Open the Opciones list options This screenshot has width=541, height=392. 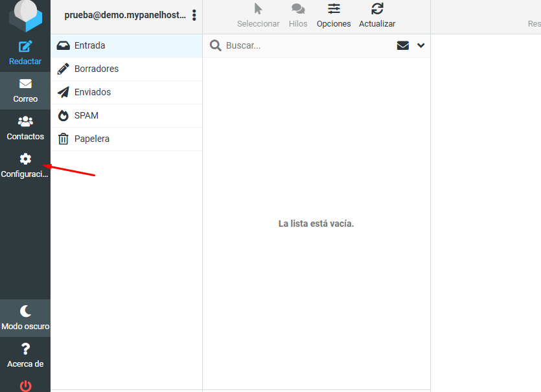click(x=334, y=16)
